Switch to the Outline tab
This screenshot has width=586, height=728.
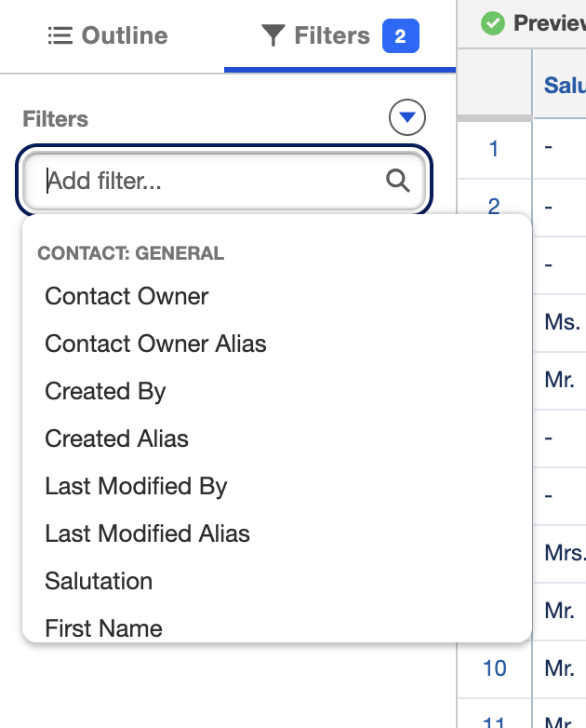[x=108, y=35]
